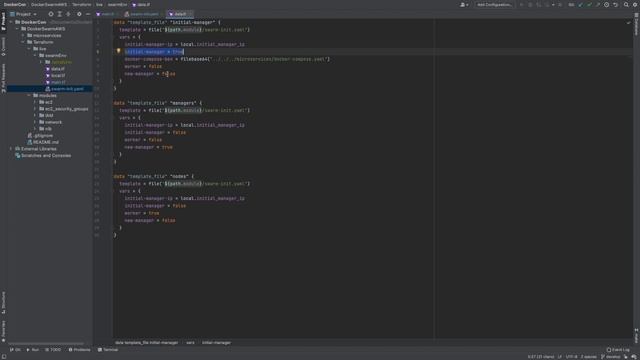Click 'vars' in editor breadcrumb bar
This screenshot has height=360, width=640.
(190, 343)
